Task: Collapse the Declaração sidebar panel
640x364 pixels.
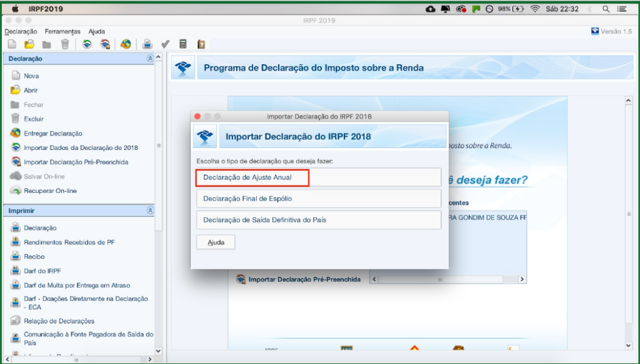Action: click(x=150, y=59)
